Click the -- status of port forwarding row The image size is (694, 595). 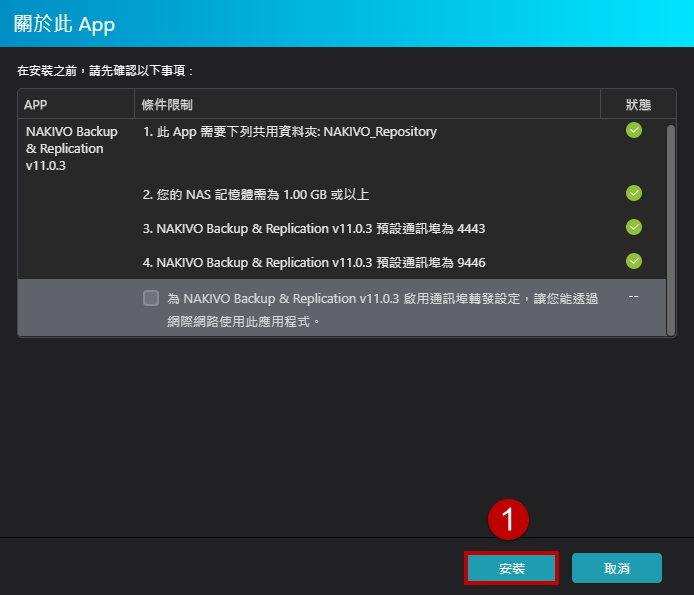pos(633,296)
